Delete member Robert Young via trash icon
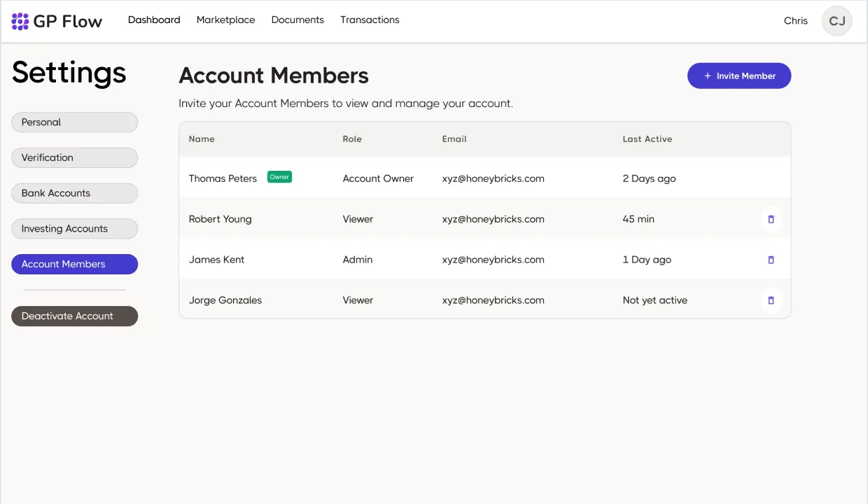868x504 pixels. tap(771, 219)
